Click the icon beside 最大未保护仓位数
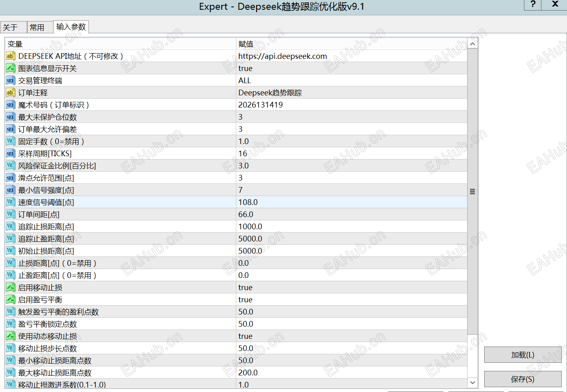This screenshot has width=567, height=392. 11,117
